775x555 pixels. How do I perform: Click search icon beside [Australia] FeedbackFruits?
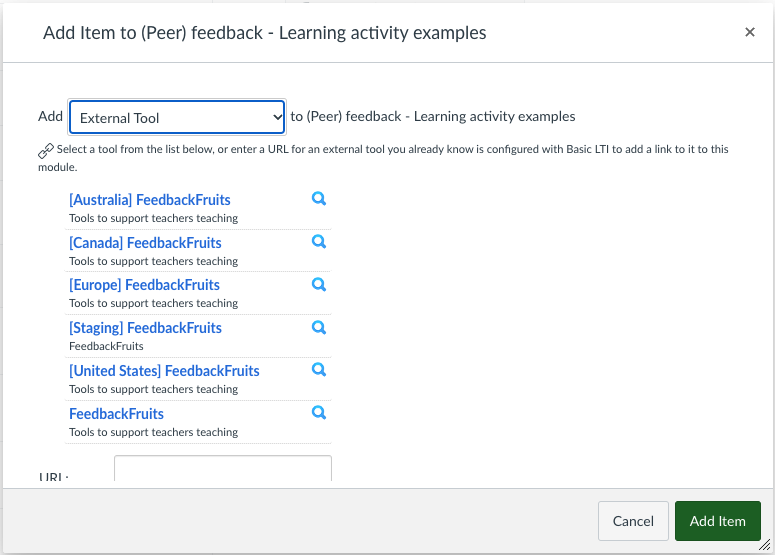point(319,199)
